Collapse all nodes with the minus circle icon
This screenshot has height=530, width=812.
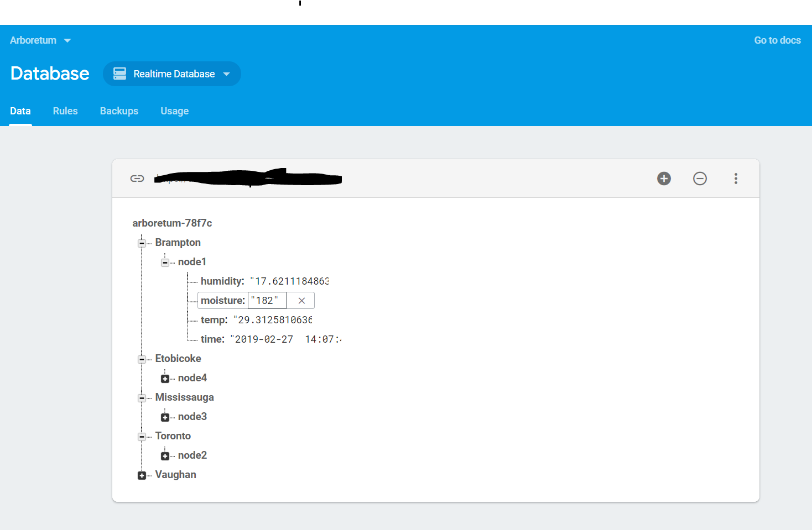[x=700, y=179]
